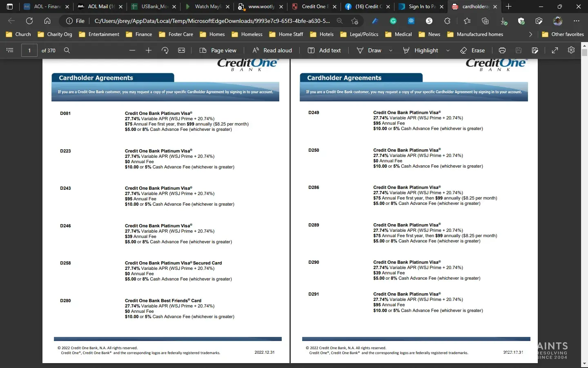Expand the Draw tool options dropdown

[391, 50]
